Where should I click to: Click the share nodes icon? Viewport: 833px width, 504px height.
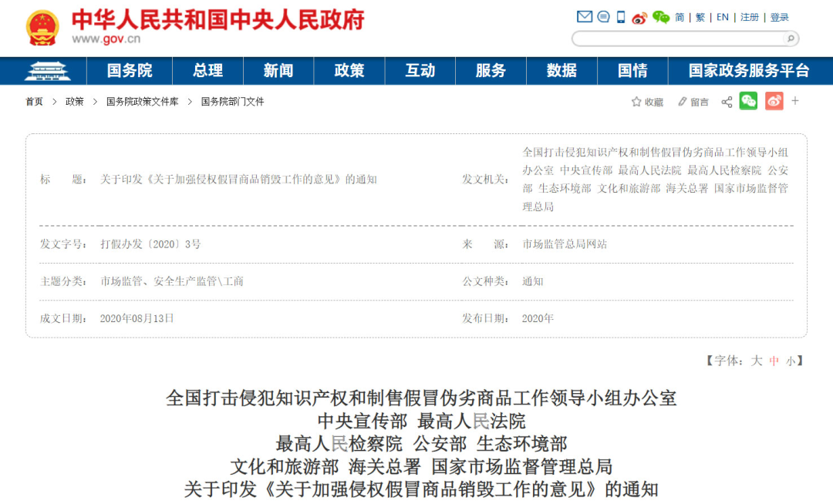coord(727,102)
